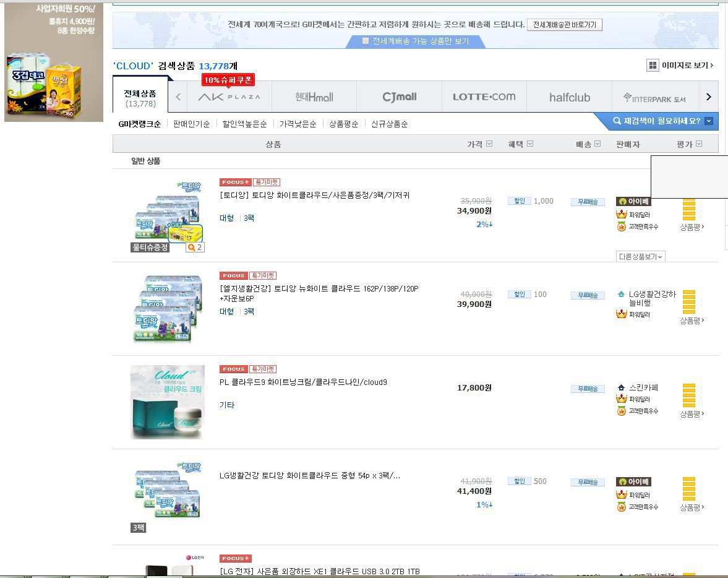Sort results by 신규상품순

[389, 124]
